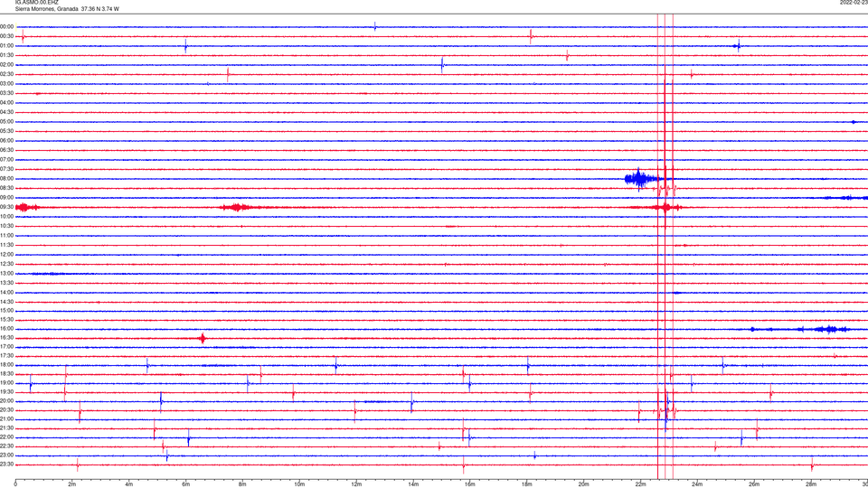Click the 08:00 time label
The width and height of the screenshot is (868, 488).
coord(6,179)
